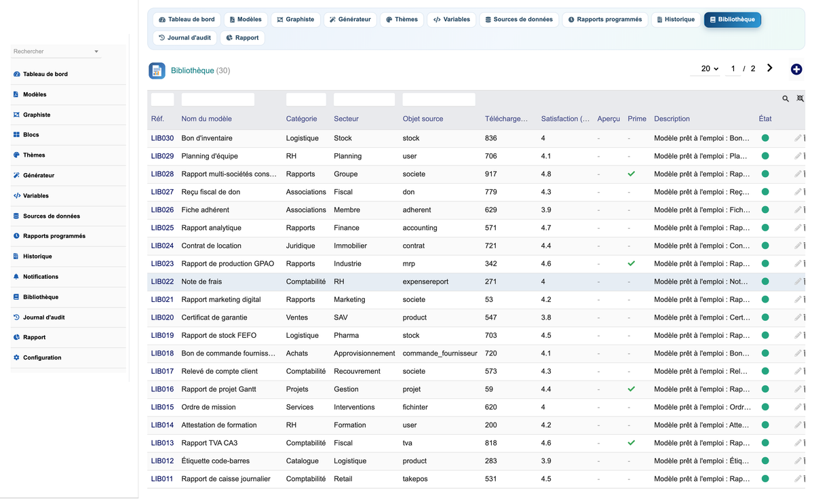Sort by the Nom du modèle column header
Viewport: 814px width, 504px height.
coord(206,119)
